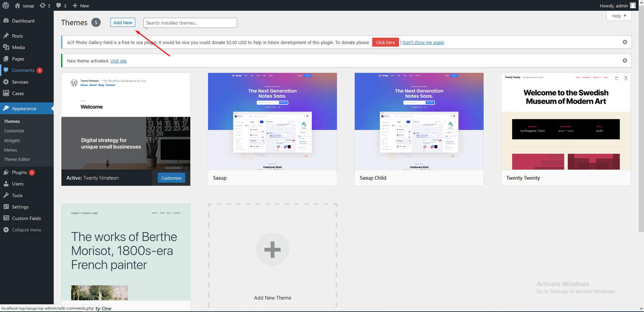Click the large plus Add New Theme icon
Image resolution: width=644 pixels, height=312 pixels.
(x=273, y=249)
